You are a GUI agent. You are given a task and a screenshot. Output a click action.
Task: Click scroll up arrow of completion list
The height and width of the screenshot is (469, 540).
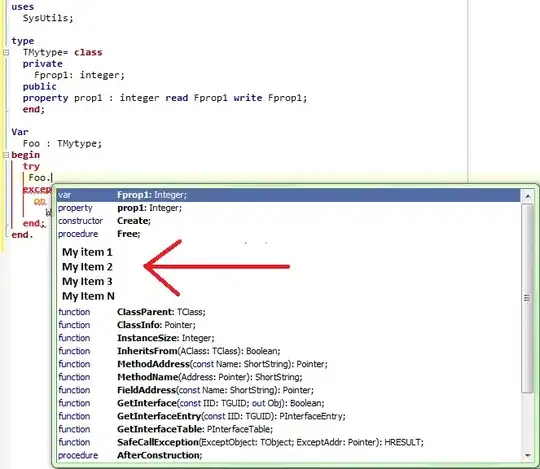pos(528,196)
